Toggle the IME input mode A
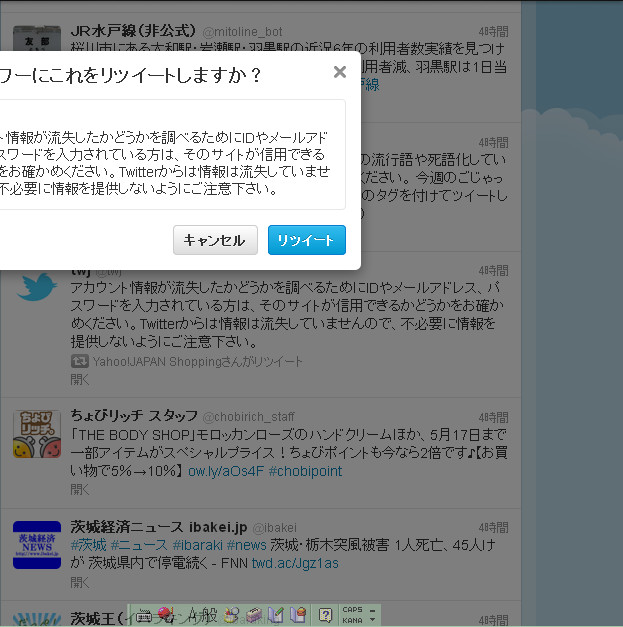This screenshot has height=627, width=623. pos(193,614)
